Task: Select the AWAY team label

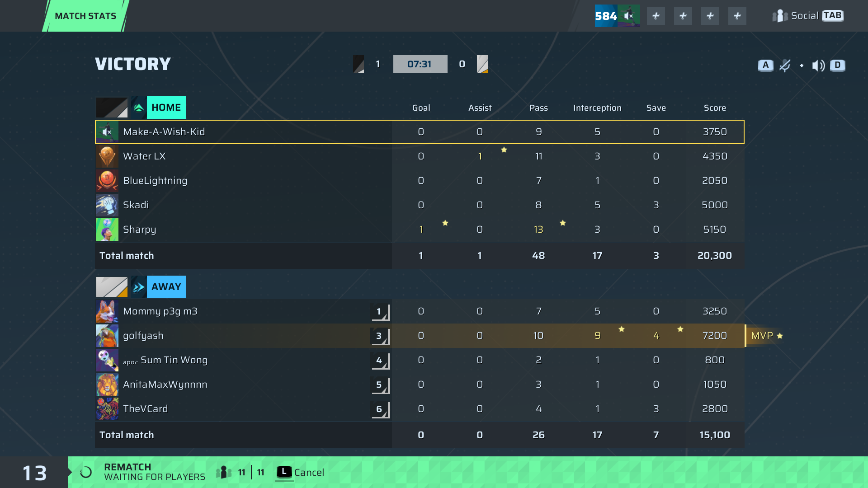Action: click(166, 287)
